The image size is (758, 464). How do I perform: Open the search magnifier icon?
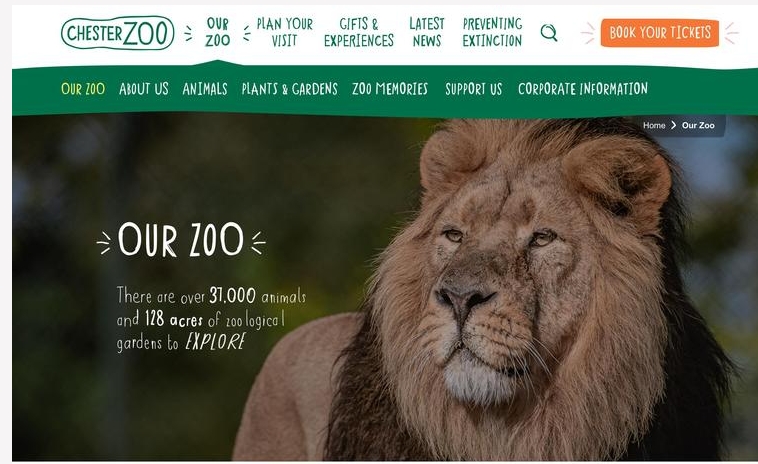(x=549, y=32)
